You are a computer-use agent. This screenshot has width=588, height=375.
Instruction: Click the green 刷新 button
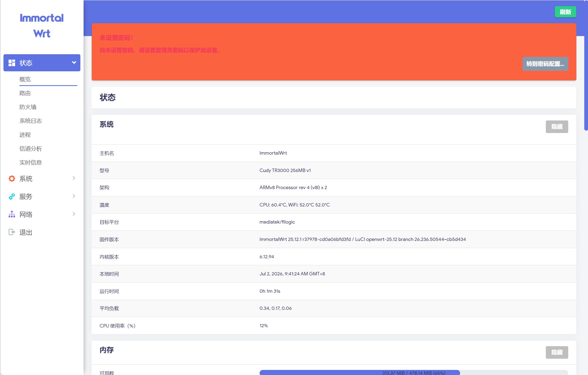pos(565,12)
